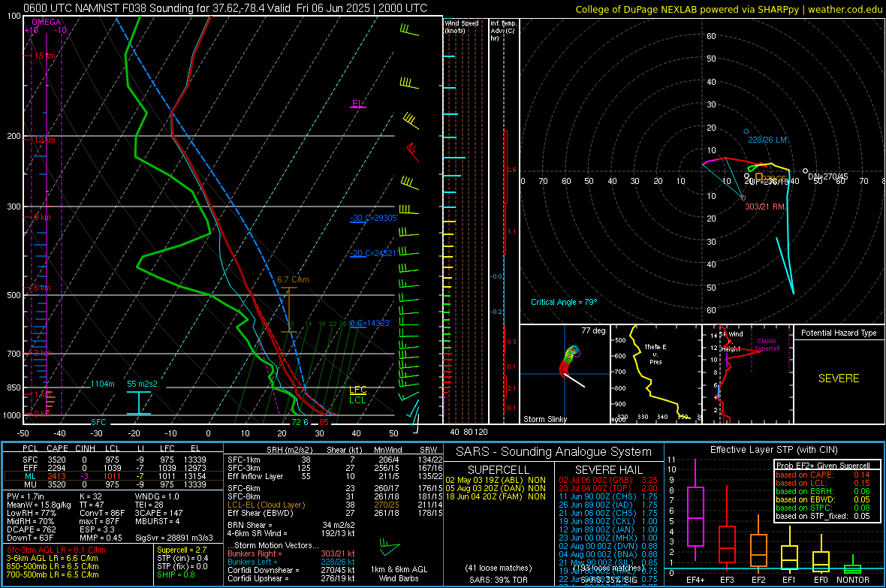Click the 1km & 6km AGL wind barb symbol
The width and height of the screenshot is (886, 588).
390,547
